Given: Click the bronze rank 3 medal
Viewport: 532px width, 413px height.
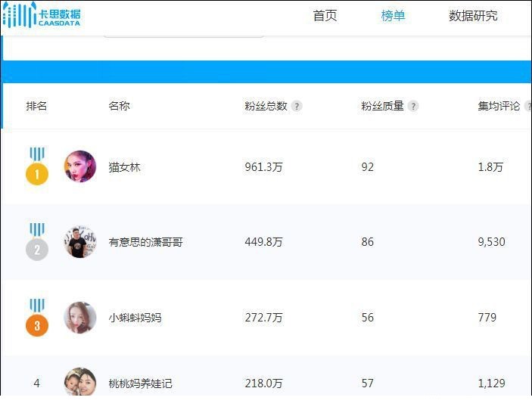Looking at the screenshot, I should (37, 318).
